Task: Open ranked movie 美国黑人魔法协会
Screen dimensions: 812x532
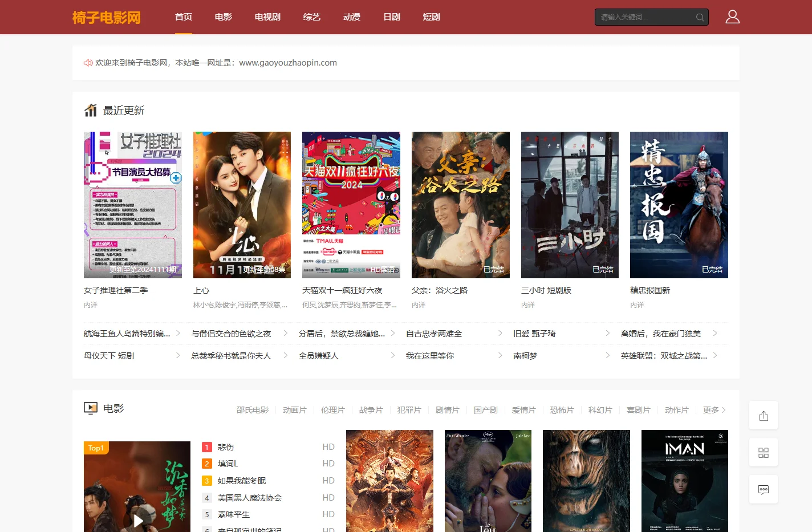Action: [x=250, y=498]
